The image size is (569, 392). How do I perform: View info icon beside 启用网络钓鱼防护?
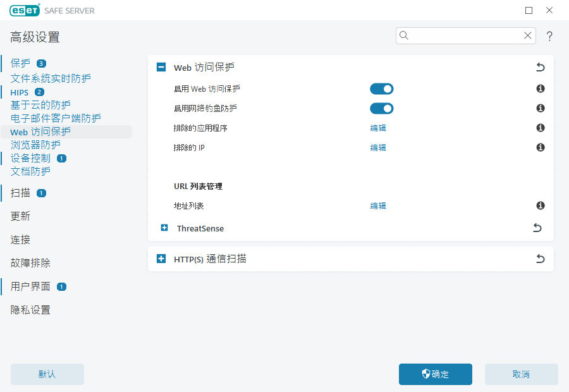[540, 108]
